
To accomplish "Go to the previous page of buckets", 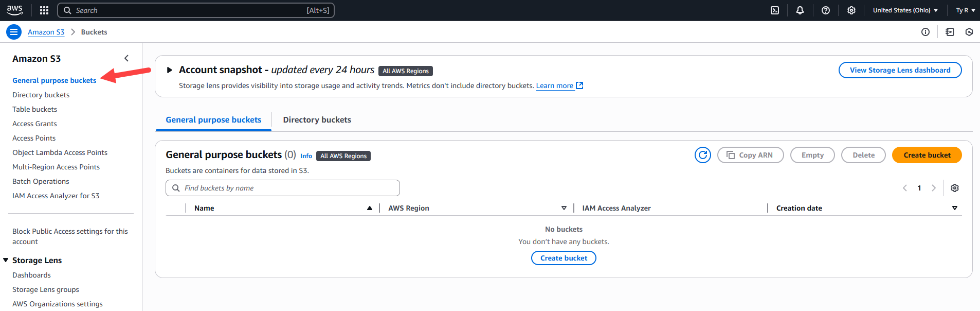I will point(905,188).
